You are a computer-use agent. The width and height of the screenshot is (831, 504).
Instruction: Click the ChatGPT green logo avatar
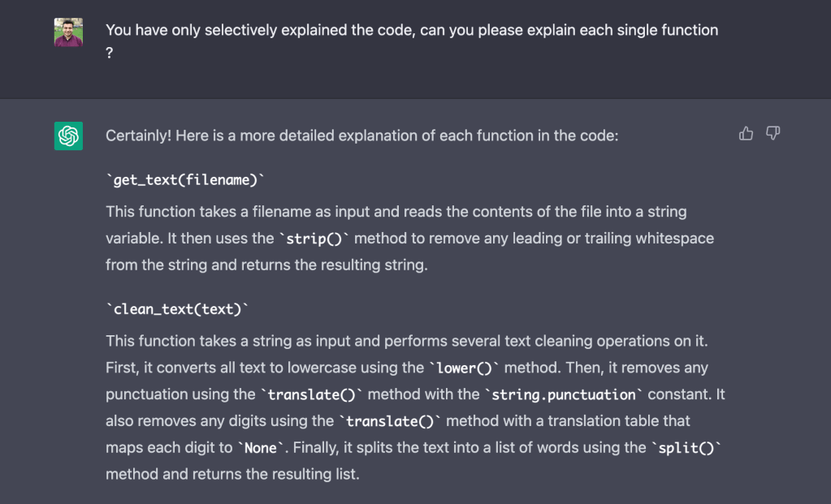click(69, 136)
